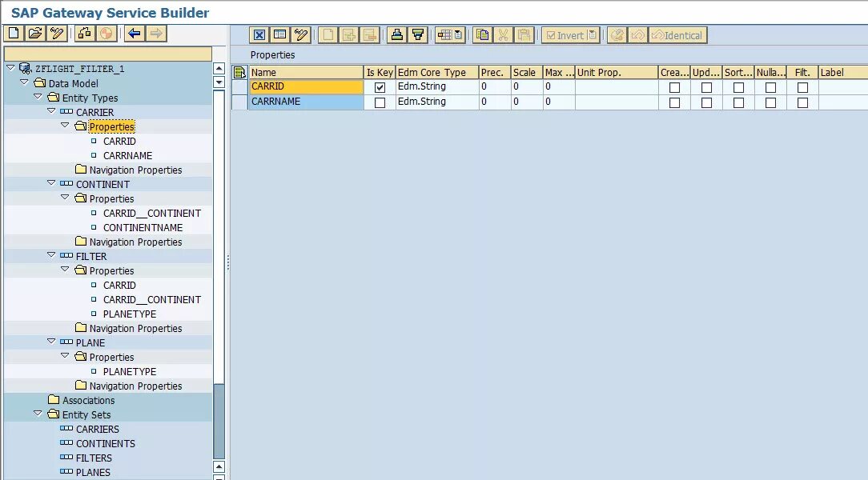Click the Invert button

click(564, 35)
